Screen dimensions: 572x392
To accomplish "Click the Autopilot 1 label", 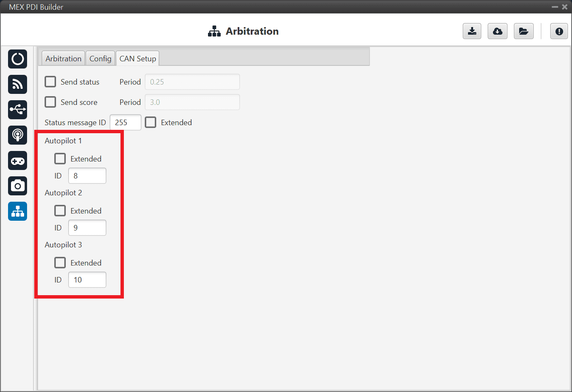I will coord(63,141).
